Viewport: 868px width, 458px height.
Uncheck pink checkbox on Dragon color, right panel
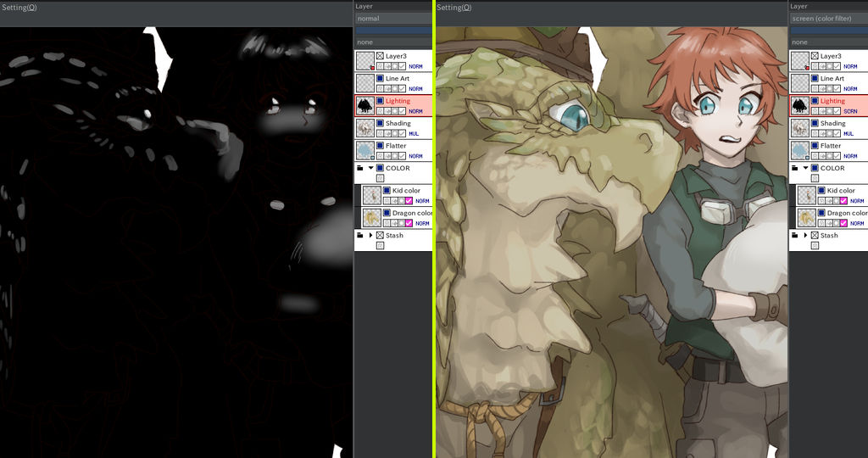[x=843, y=223]
